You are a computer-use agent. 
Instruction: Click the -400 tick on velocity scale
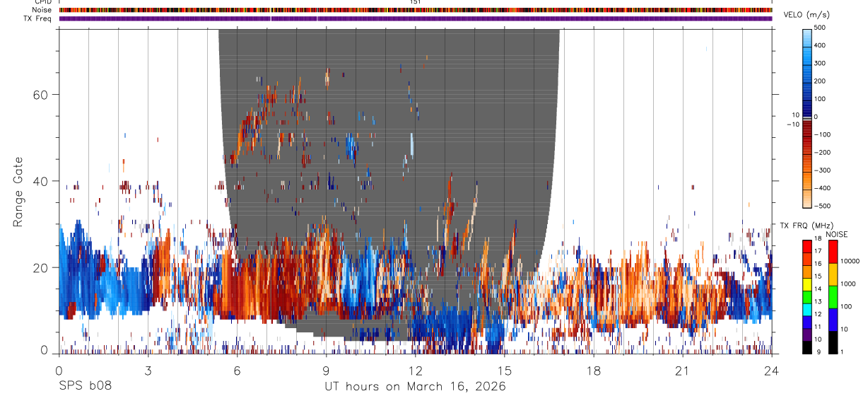821,188
